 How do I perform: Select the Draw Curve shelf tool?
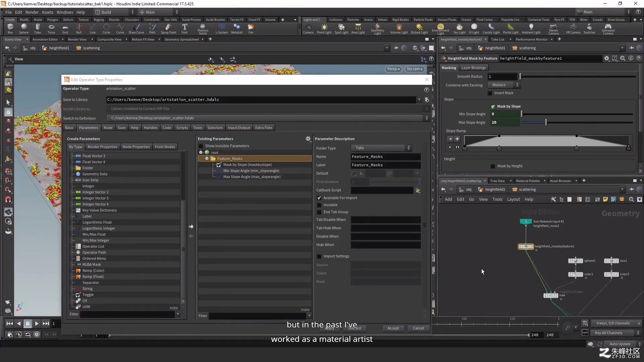point(136,28)
